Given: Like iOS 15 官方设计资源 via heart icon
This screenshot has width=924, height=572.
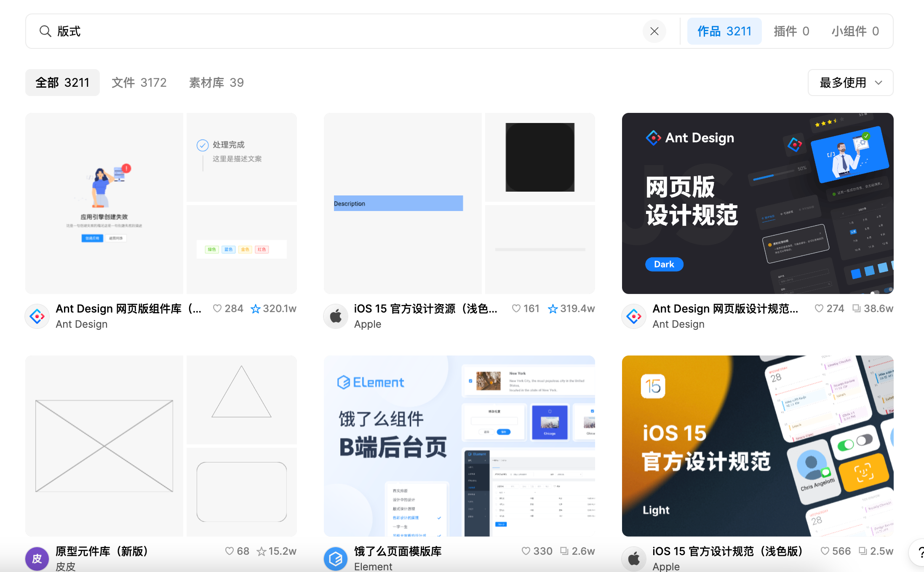Looking at the screenshot, I should (516, 308).
